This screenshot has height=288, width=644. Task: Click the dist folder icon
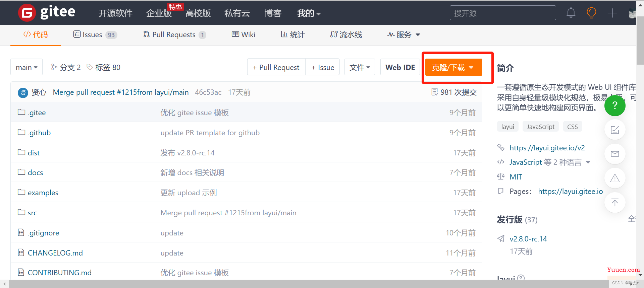(x=21, y=152)
